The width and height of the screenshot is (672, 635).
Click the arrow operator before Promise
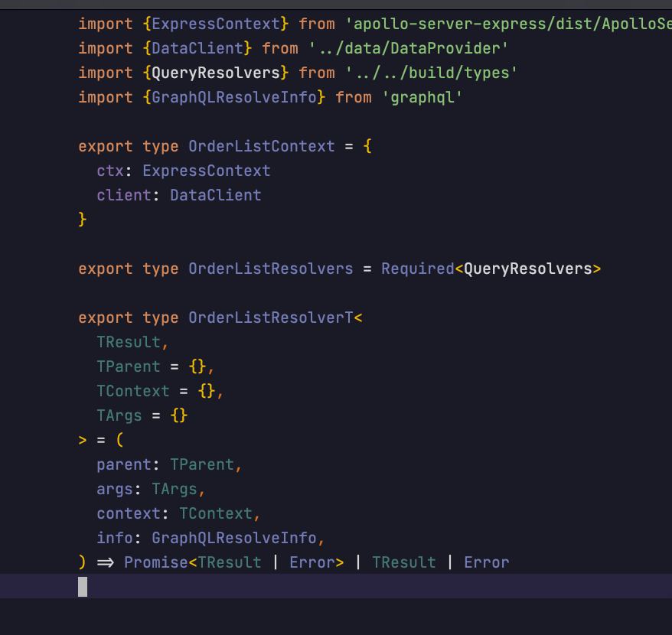coord(106,562)
